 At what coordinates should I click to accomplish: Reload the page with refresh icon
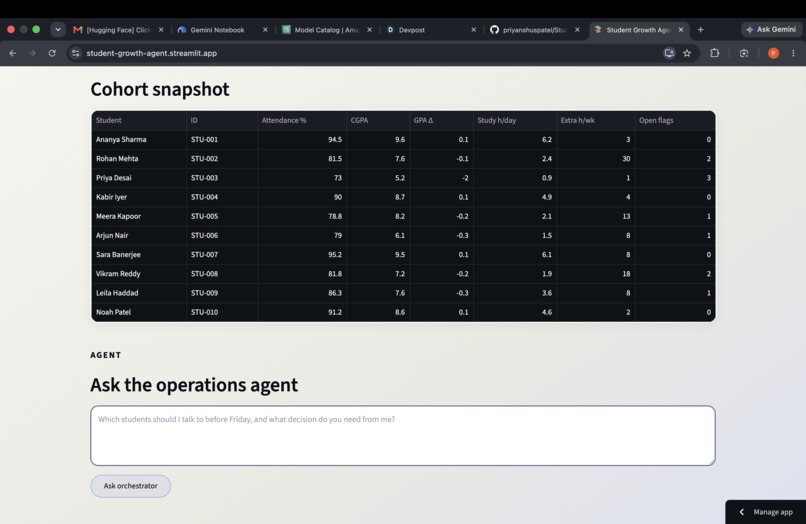pyautogui.click(x=52, y=53)
